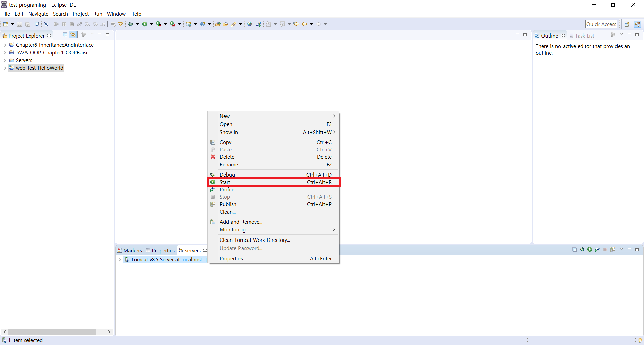This screenshot has height=345, width=644.
Task: Open Project Explorer View Menu triangle
Action: [x=92, y=34]
